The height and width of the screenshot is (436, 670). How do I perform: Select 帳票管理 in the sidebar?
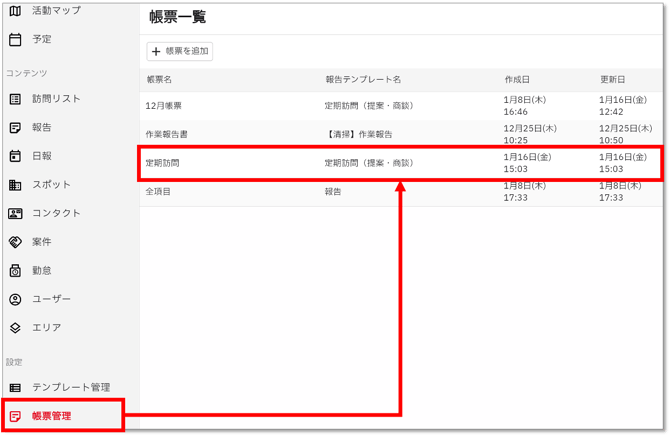51,416
